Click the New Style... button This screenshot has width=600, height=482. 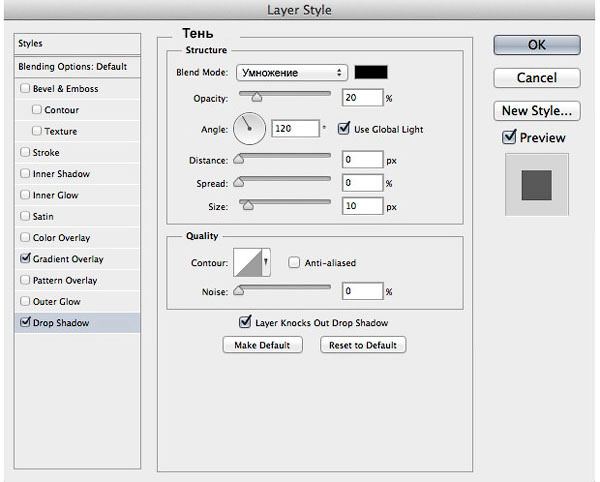click(x=537, y=111)
